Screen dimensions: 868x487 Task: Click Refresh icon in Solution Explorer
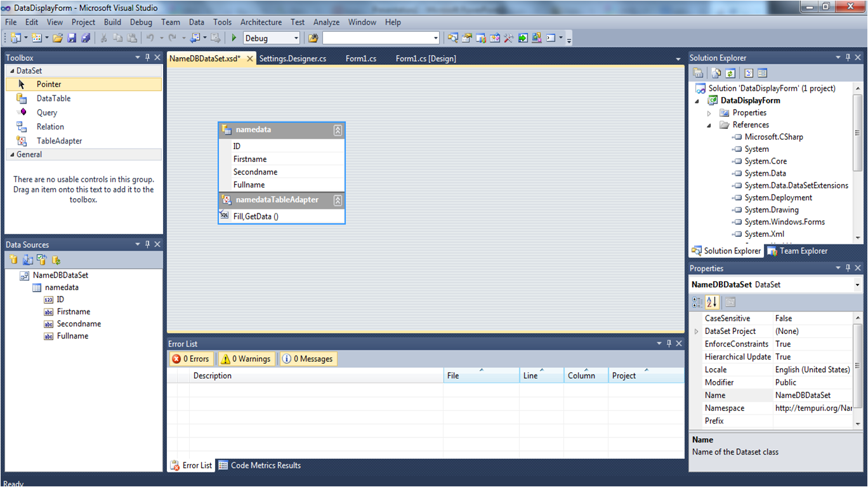[730, 73]
